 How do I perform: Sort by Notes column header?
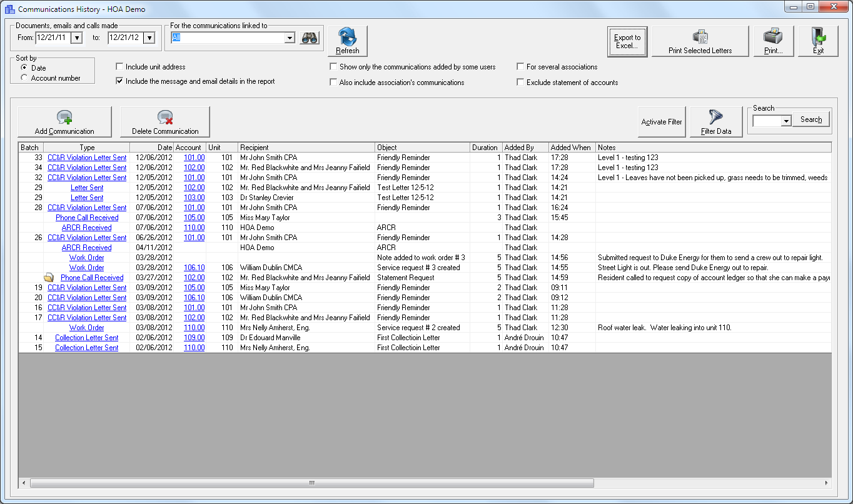714,148
